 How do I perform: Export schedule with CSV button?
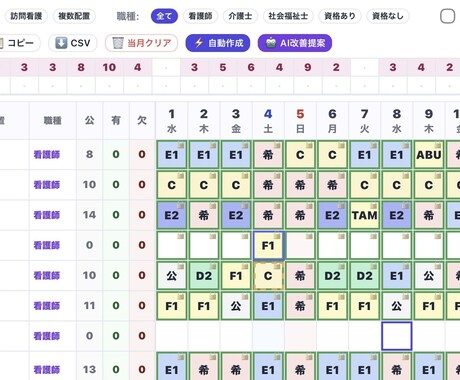tap(73, 43)
